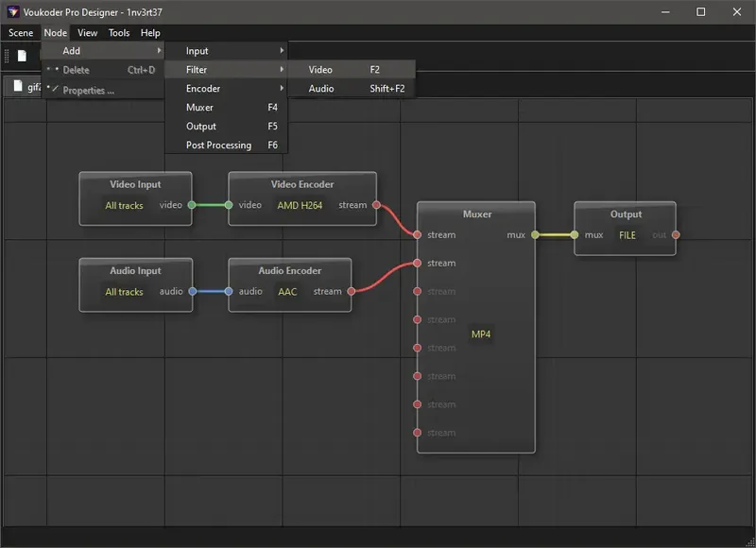Maximize the Voukoder Pro Designer window

(701, 12)
